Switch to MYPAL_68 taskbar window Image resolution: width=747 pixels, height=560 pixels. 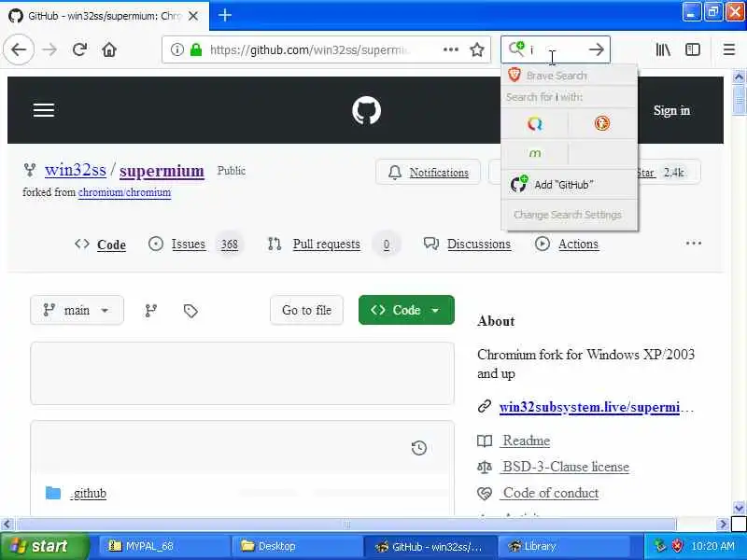pos(162,546)
